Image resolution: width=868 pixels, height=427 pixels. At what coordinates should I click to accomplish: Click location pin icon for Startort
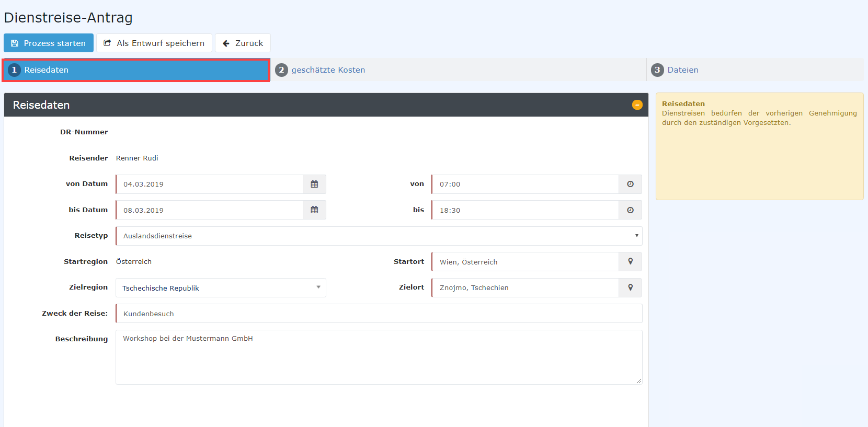[x=630, y=262]
